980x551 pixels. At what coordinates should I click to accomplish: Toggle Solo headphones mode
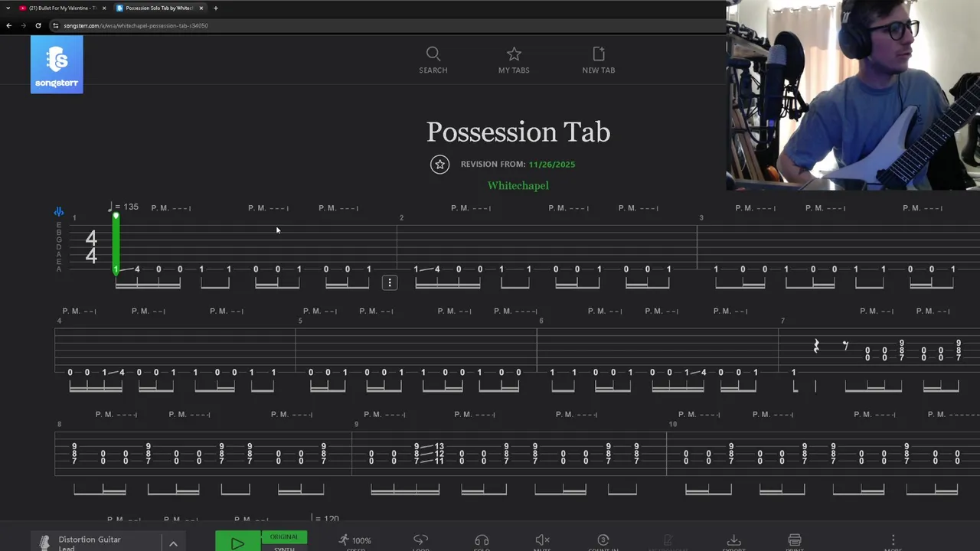[482, 542]
